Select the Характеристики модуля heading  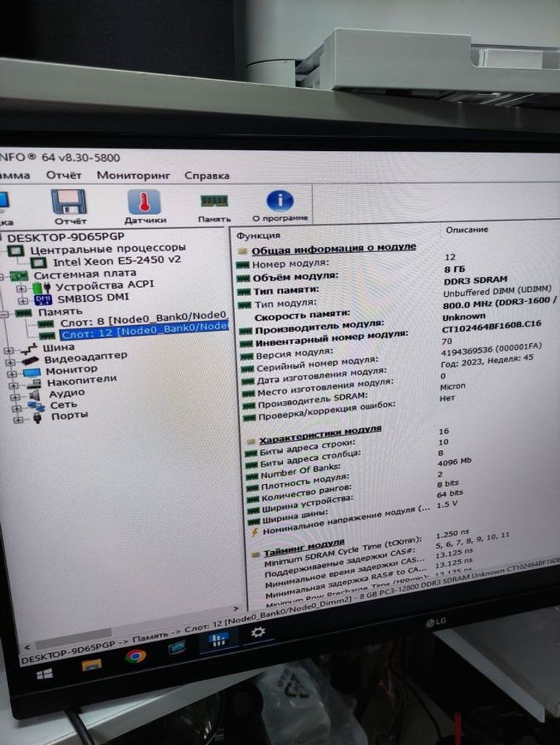pos(320,435)
